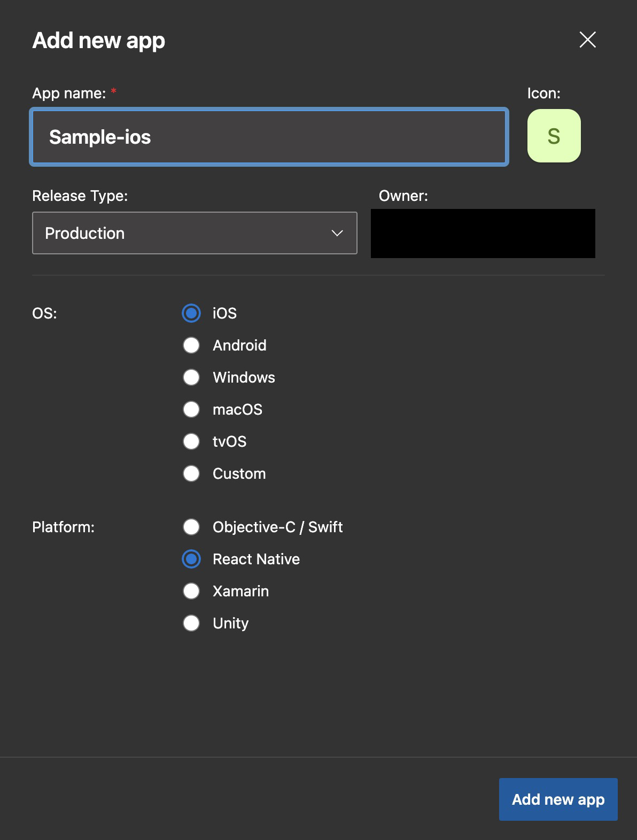Choose the Custom OS option
This screenshot has height=840, width=637.
(191, 473)
